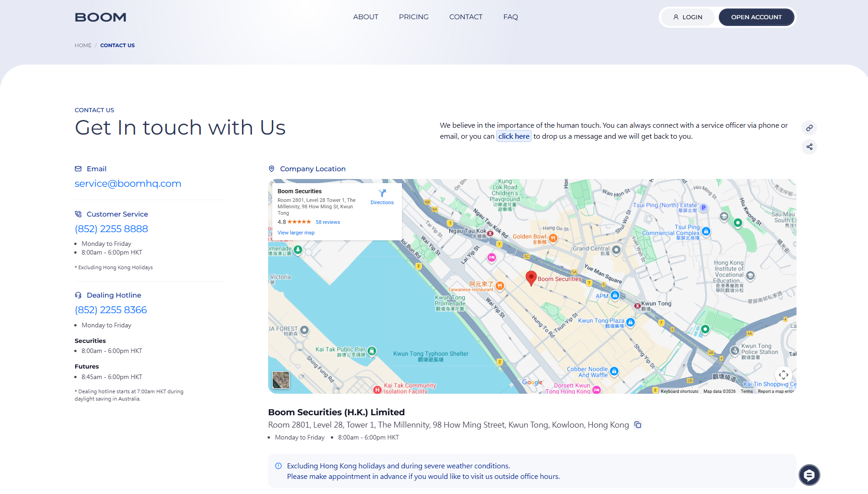868x494 pixels.
Task: Click Hong Kong Institute of Vocational Education marker
Action: pos(750,276)
